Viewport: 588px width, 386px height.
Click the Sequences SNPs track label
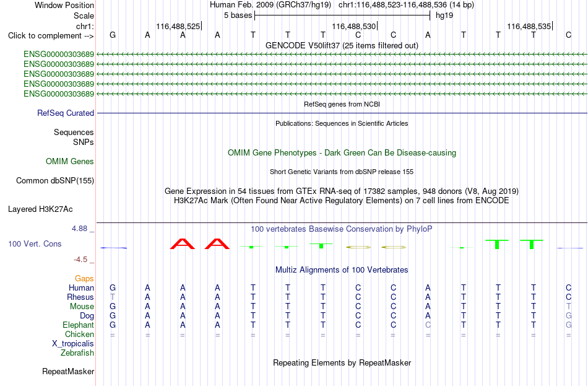click(74, 137)
